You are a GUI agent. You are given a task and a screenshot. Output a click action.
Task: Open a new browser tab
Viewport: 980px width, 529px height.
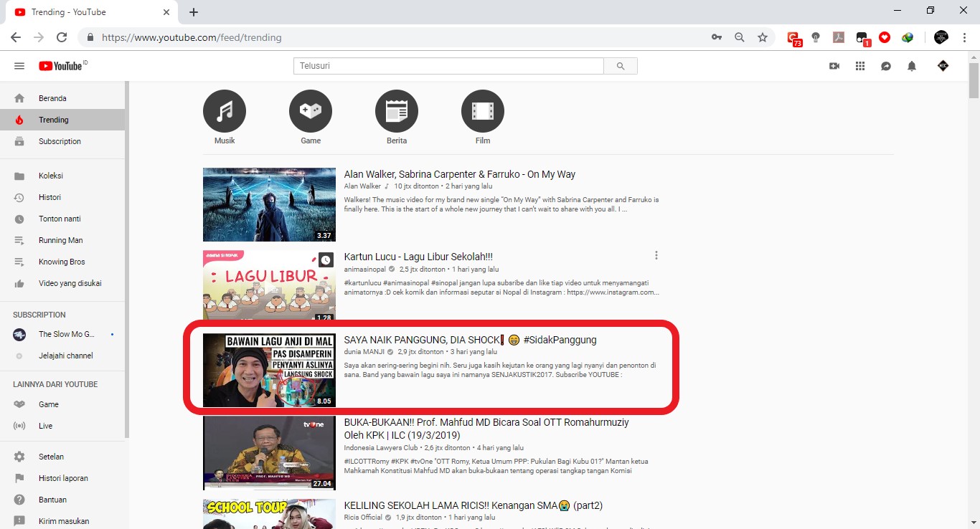click(x=194, y=12)
